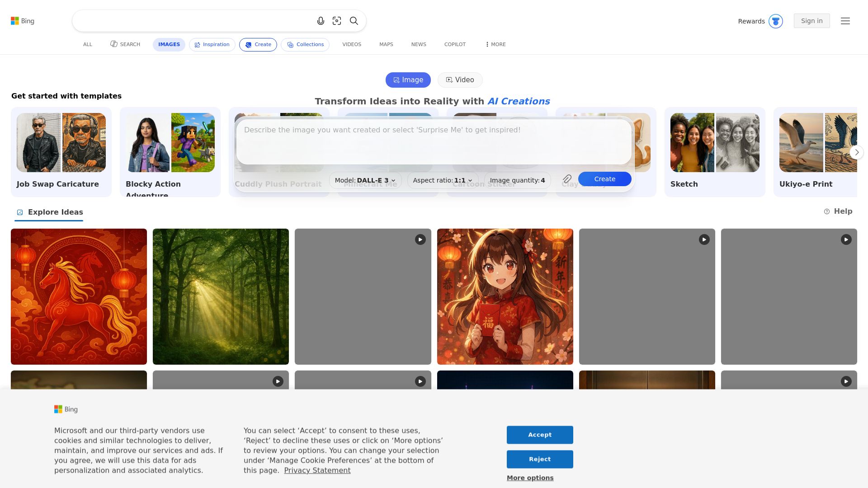The height and width of the screenshot is (488, 868).
Task: Accept the cookie consent
Action: (x=540, y=435)
